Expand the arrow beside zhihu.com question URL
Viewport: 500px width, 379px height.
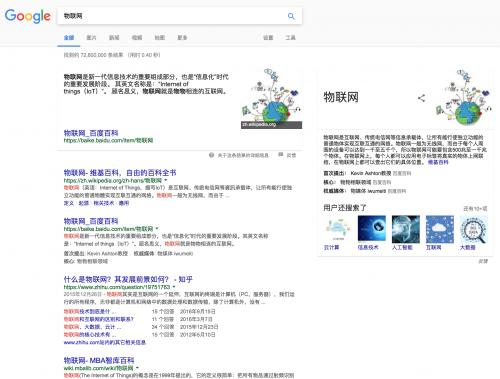(174, 287)
